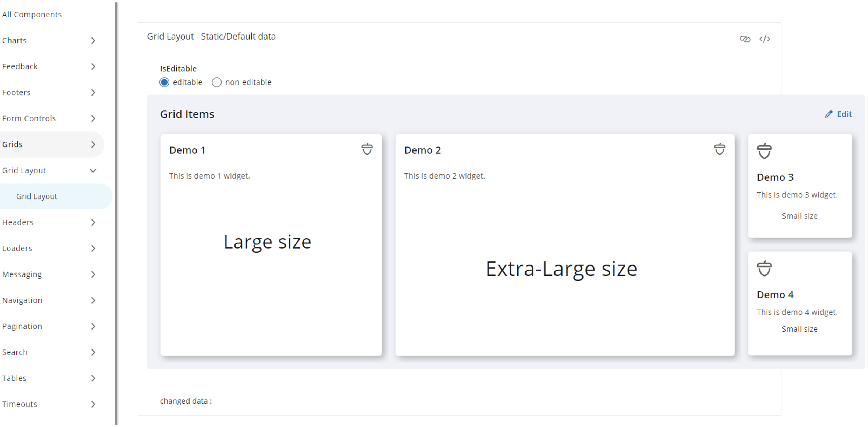Expand the Charts menu chevron
Image resolution: width=868 pixels, height=427 pixels.
(x=93, y=41)
